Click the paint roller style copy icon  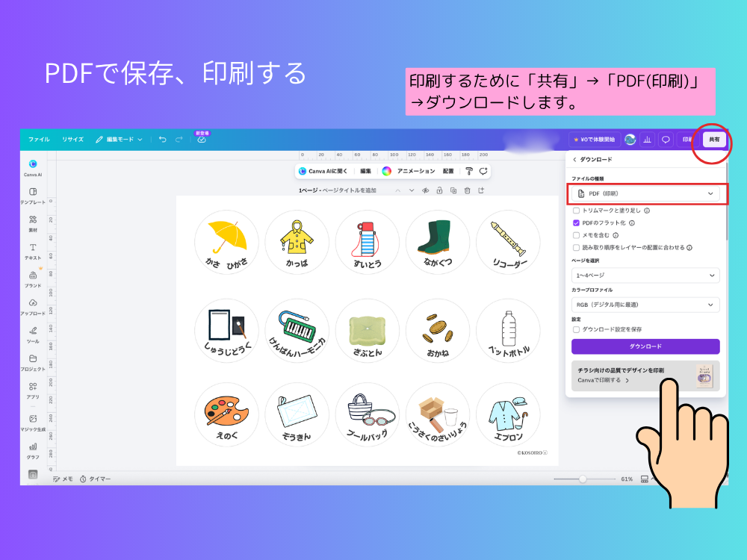[469, 171]
